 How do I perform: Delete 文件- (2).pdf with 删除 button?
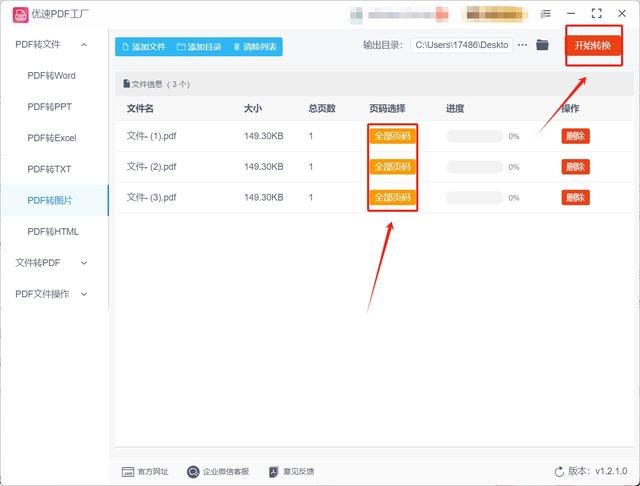pos(576,166)
